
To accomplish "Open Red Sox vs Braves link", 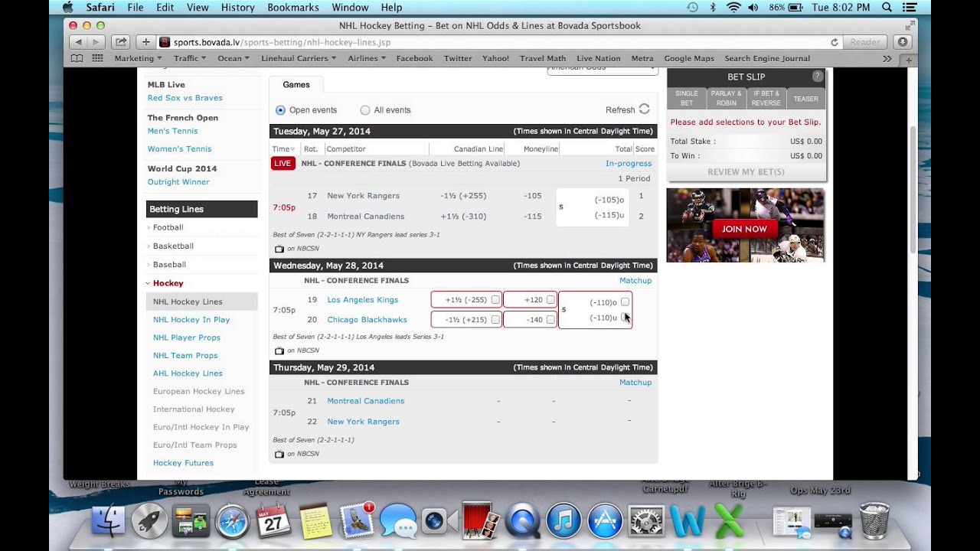I will [185, 98].
